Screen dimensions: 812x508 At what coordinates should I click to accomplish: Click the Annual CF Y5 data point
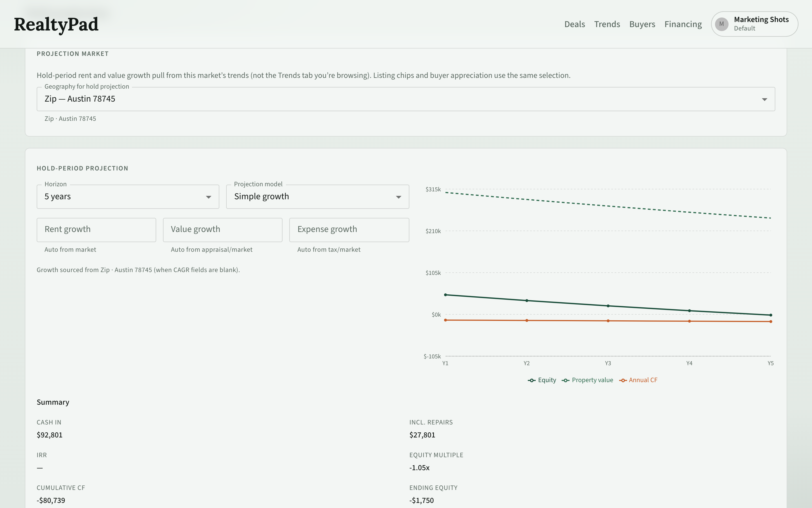coord(771,321)
